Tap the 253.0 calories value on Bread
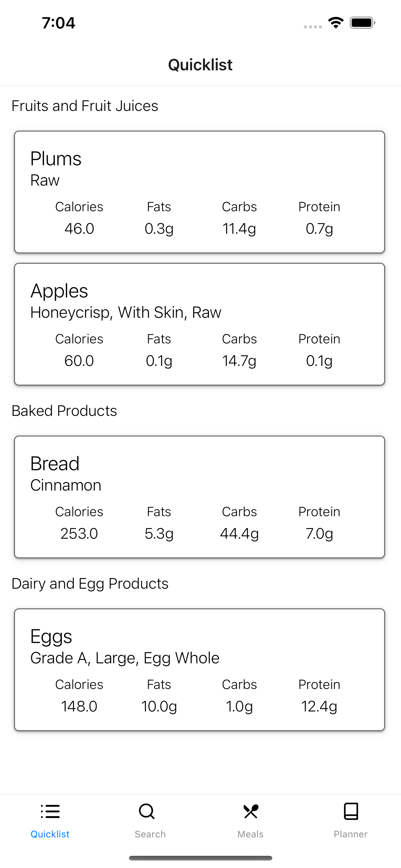 (x=79, y=533)
